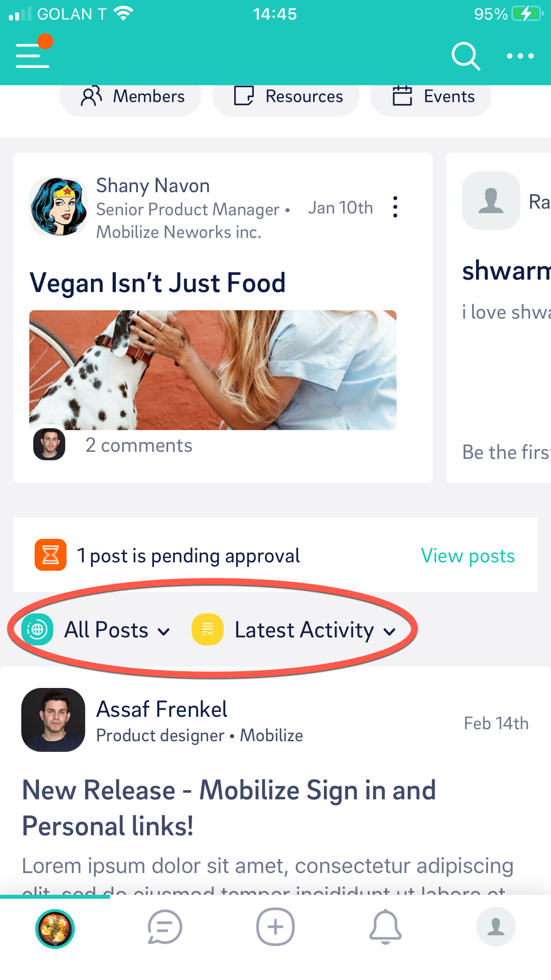Switch to the Events tab
This screenshot has height=980, width=551.
coord(431,97)
